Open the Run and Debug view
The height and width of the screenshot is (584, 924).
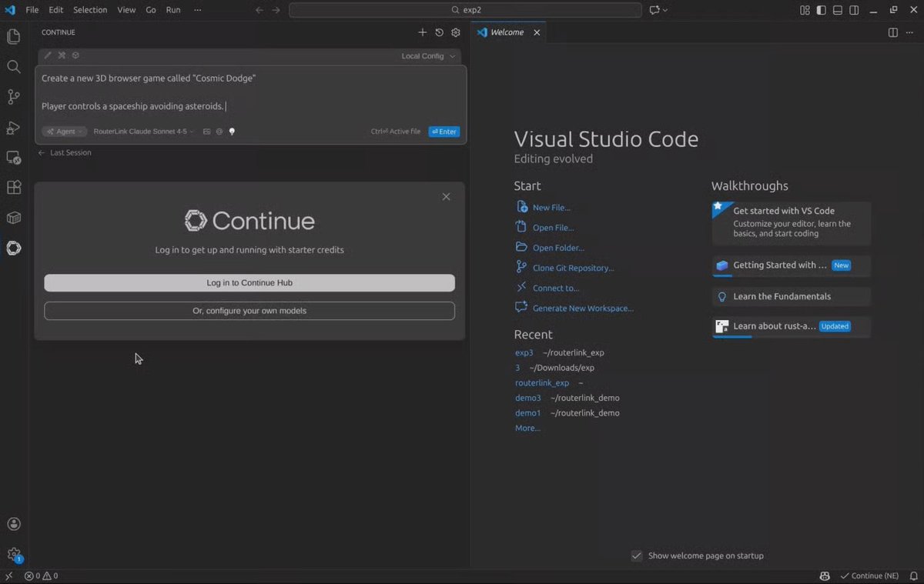(14, 128)
